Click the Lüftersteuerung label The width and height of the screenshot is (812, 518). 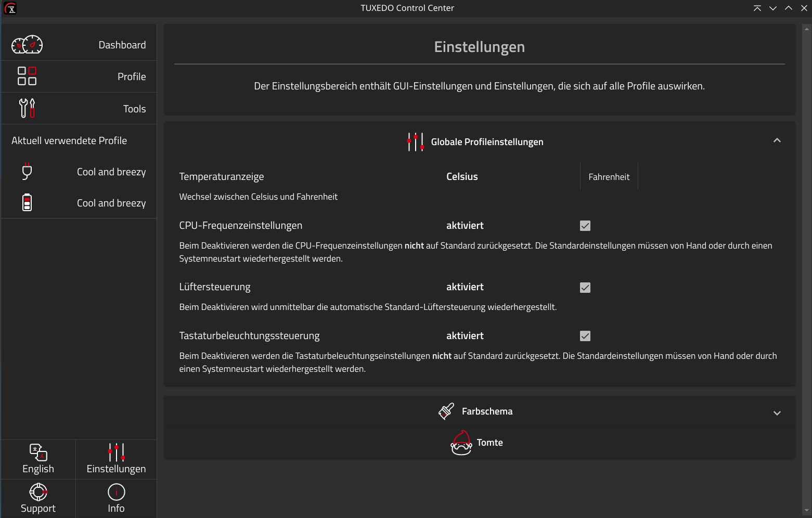pos(215,287)
